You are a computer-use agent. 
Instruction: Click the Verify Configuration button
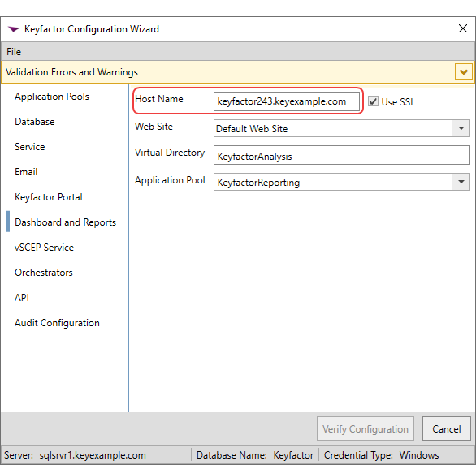(x=366, y=429)
